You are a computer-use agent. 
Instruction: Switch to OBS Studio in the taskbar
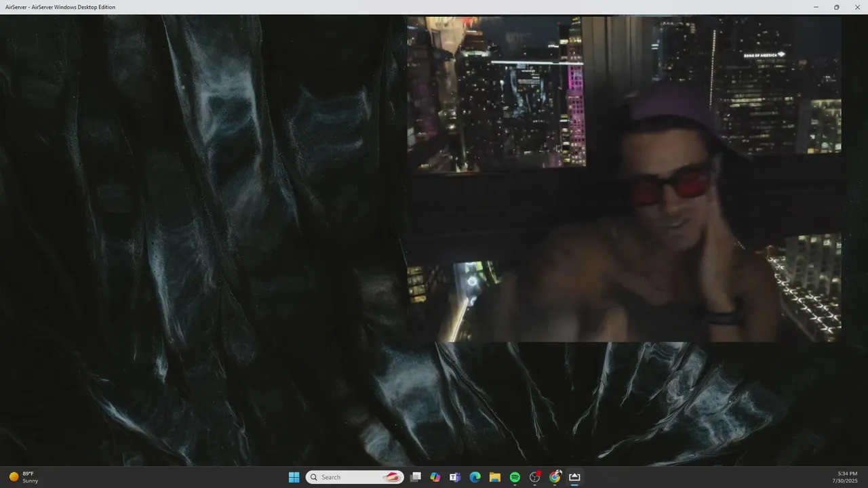(x=535, y=477)
